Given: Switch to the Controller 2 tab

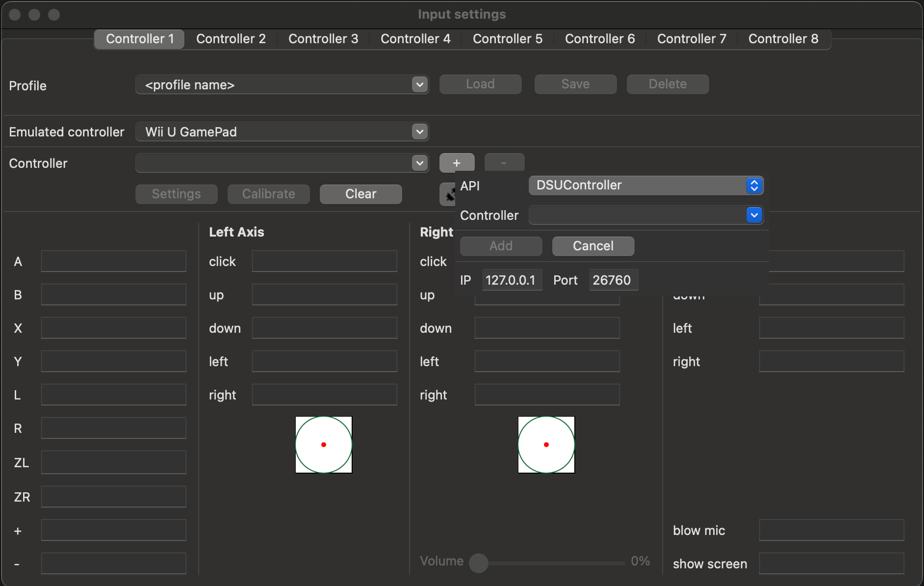Looking at the screenshot, I should [231, 39].
